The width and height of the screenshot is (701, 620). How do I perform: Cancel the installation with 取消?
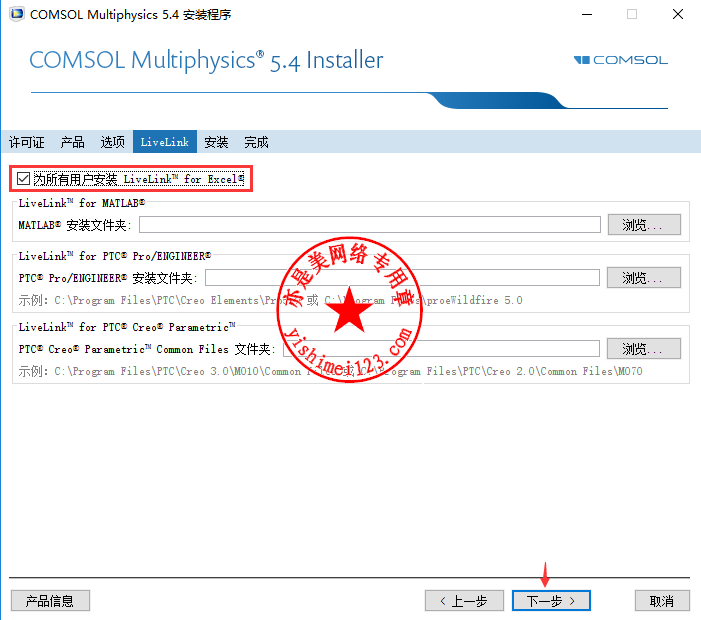[x=662, y=601]
